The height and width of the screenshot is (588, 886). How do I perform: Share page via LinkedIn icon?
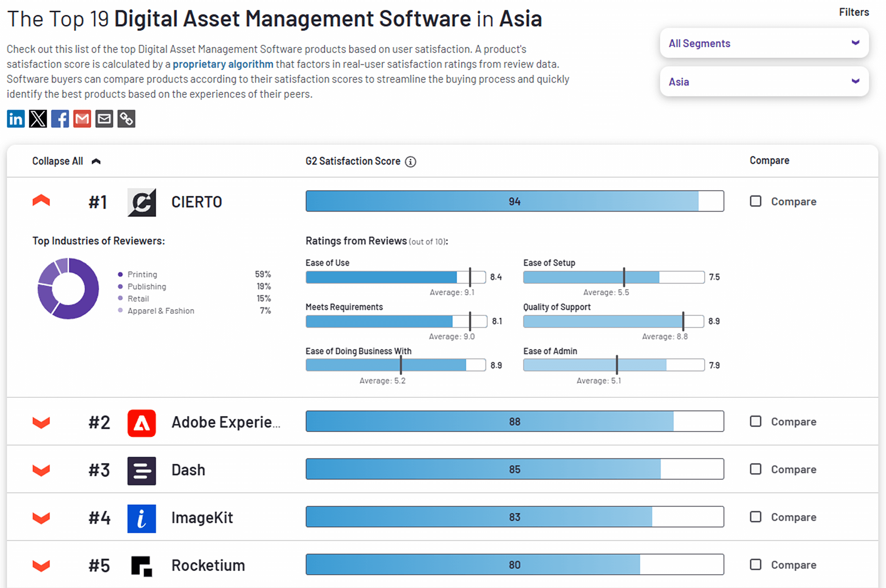coord(16,119)
